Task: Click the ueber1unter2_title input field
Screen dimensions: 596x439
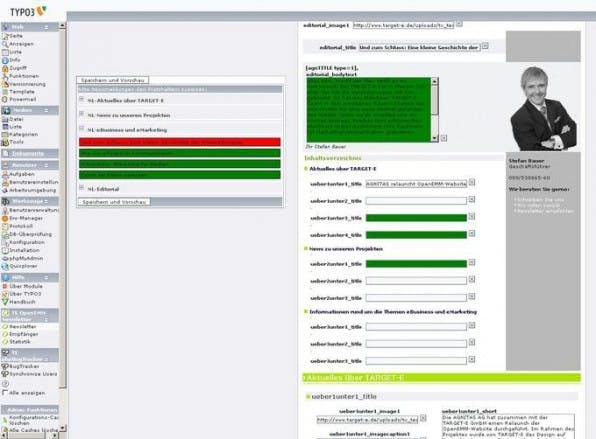Action: coord(416,201)
